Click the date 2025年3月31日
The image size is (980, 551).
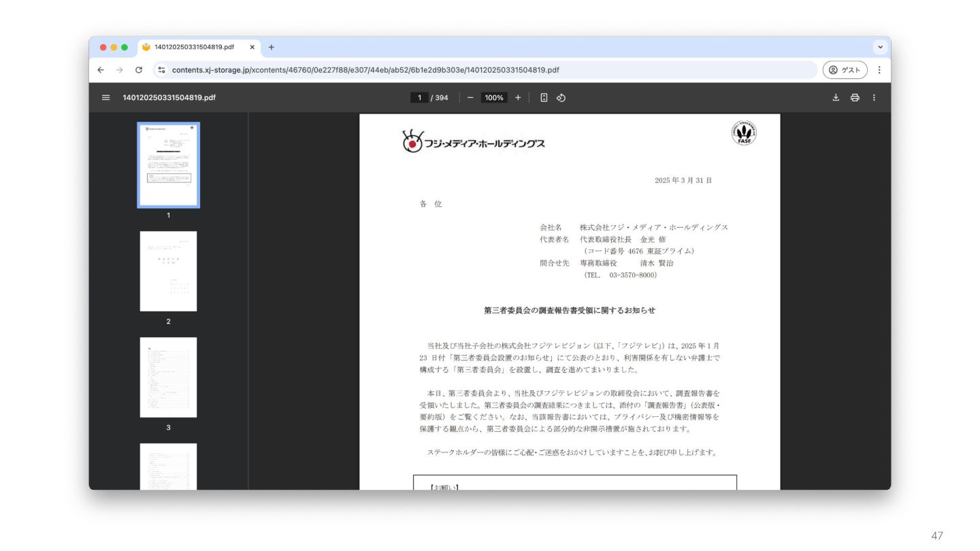tap(683, 180)
